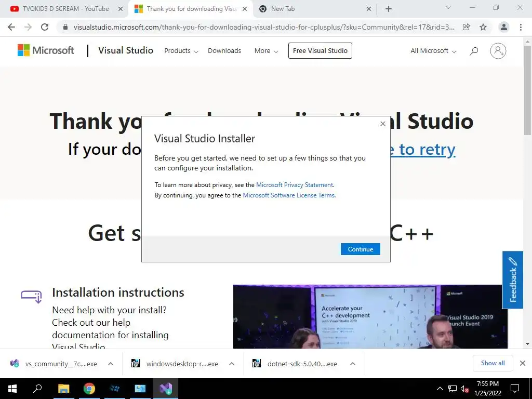Close the Visual Studio Installer dialog

coord(383,124)
